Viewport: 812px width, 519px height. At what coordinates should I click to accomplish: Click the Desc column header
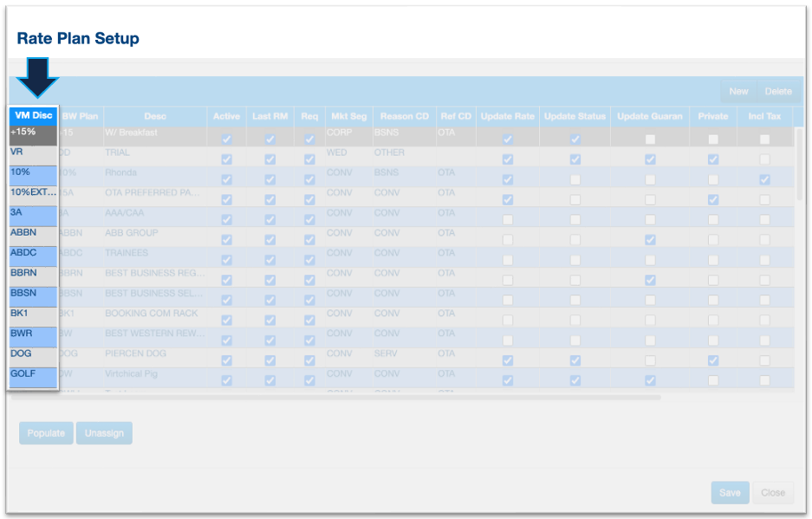[x=155, y=116]
